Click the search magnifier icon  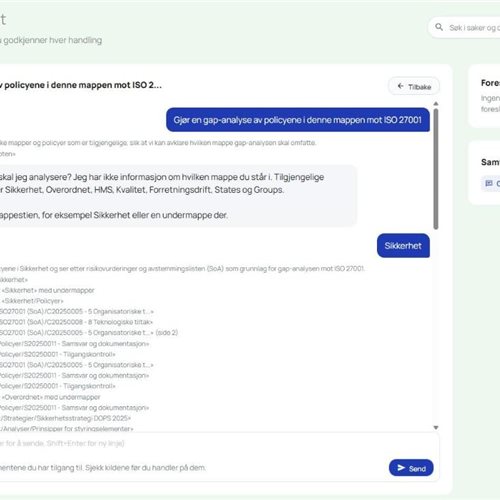439,27
